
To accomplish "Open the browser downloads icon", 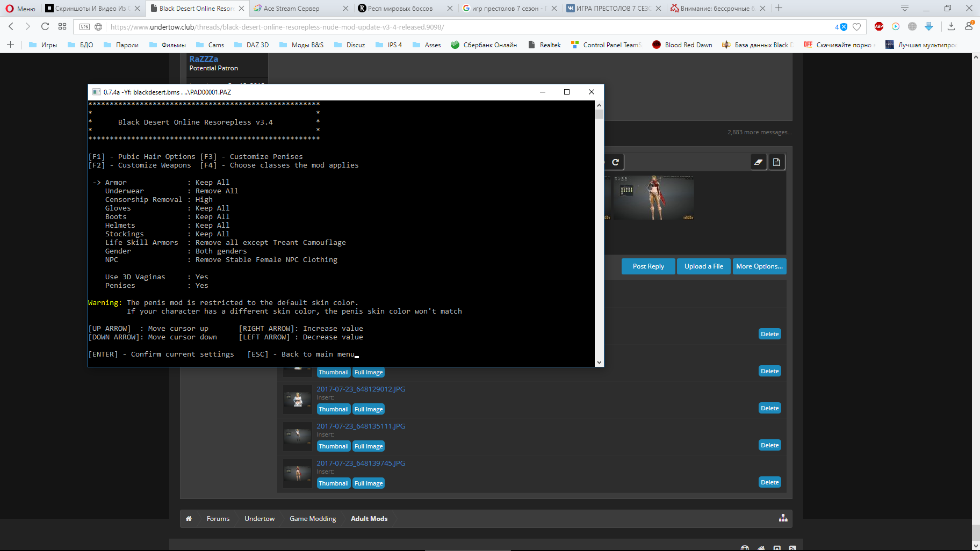I will tap(951, 27).
